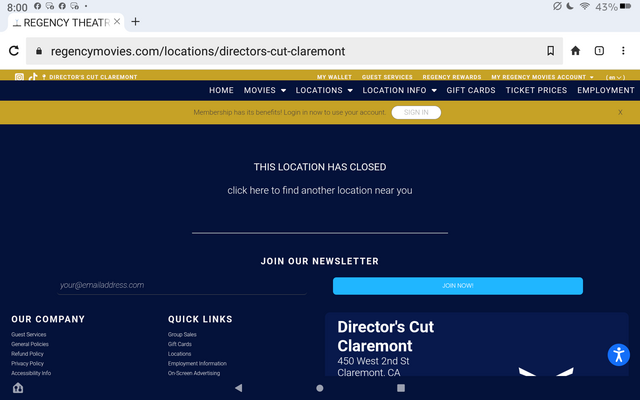Open the language selector dropdown
The height and width of the screenshot is (400, 640).
click(x=615, y=77)
